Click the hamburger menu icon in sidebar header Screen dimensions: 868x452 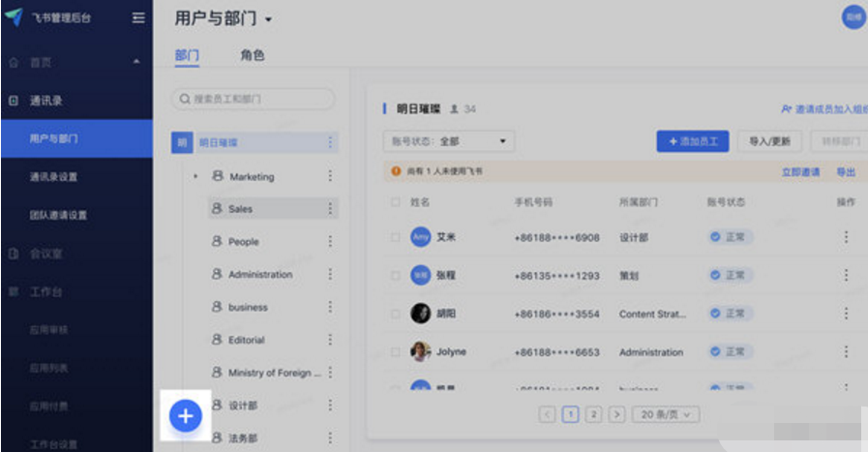(x=138, y=17)
